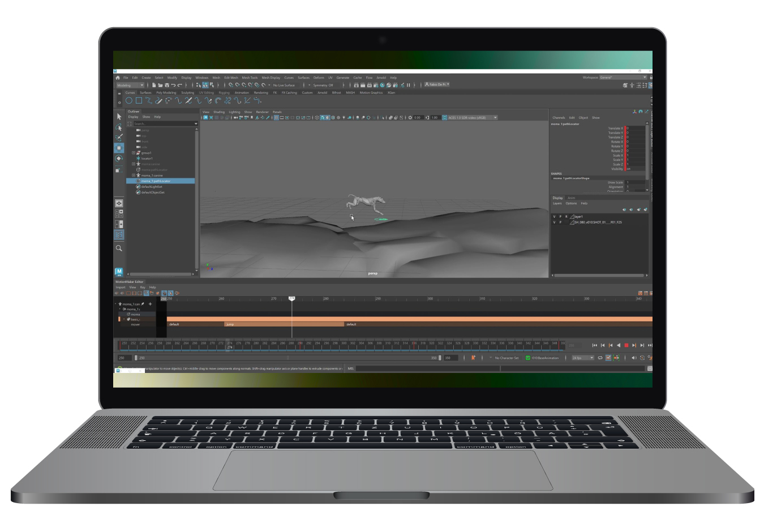The height and width of the screenshot is (532, 764).
Task: Switch to the Anim tab in the Layer Editor
Action: 572,198
